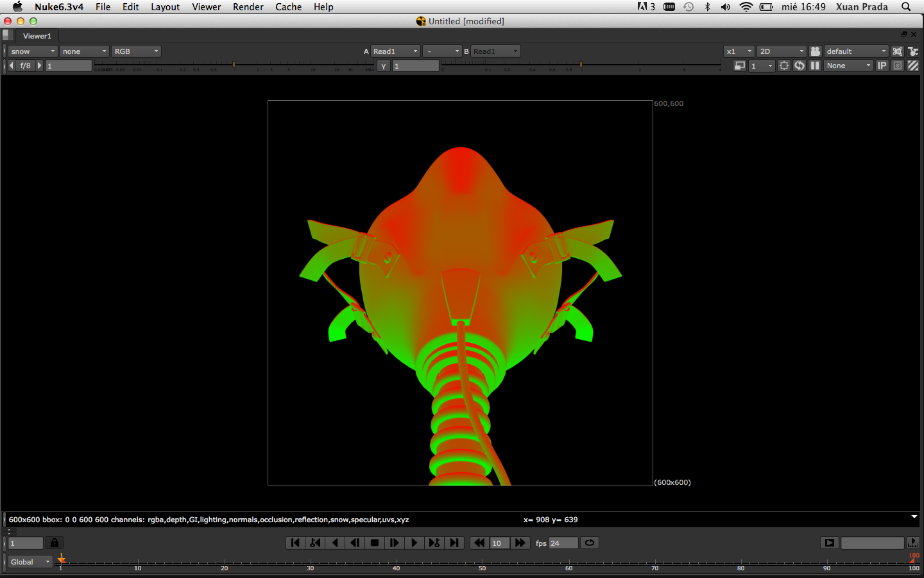924x578 pixels.
Task: Click the f/8 gain reset button
Action: click(x=26, y=66)
